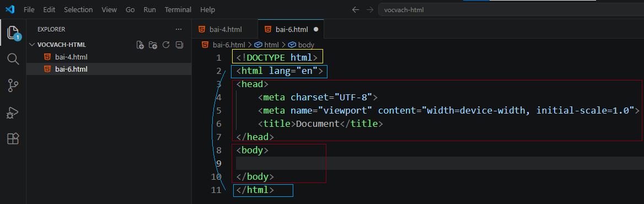Click the vocvach-html command center search box
Image resolution: width=644 pixels, height=204 pixels.
pos(511,9)
